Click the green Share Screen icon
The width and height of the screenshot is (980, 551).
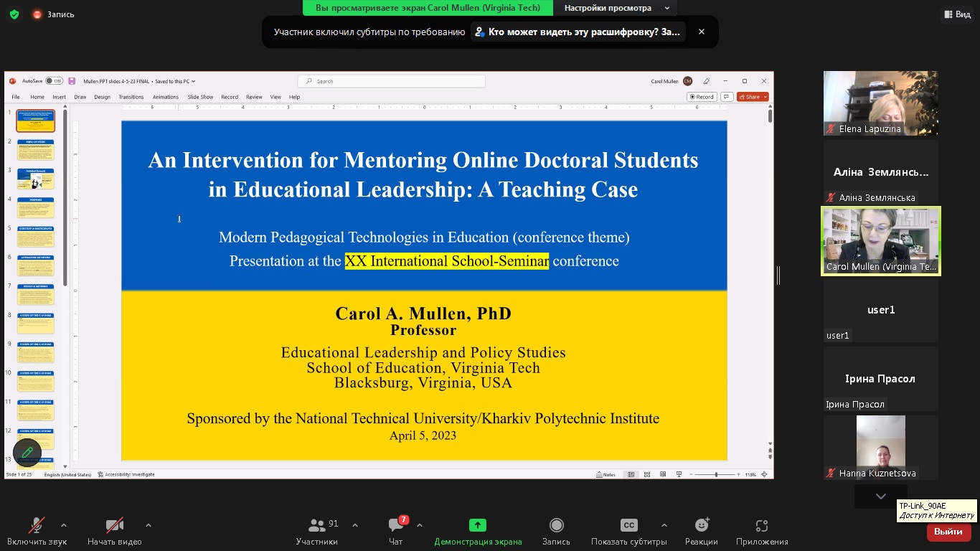tap(478, 526)
